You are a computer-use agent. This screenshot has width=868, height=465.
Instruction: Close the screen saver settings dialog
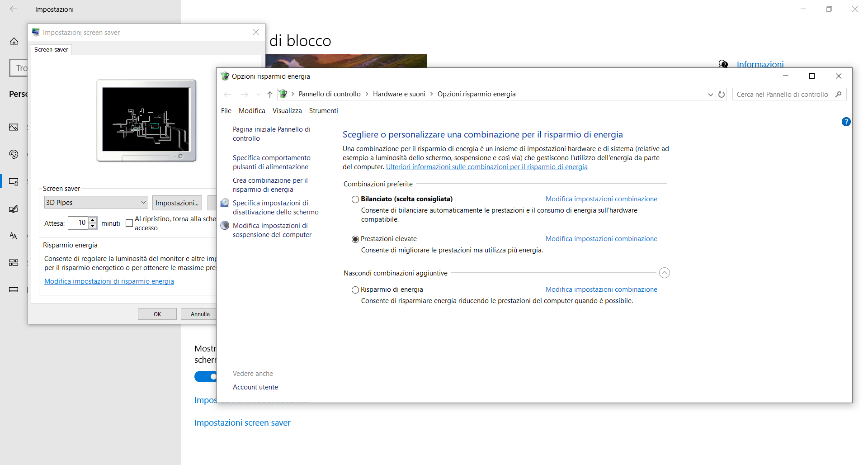(256, 32)
